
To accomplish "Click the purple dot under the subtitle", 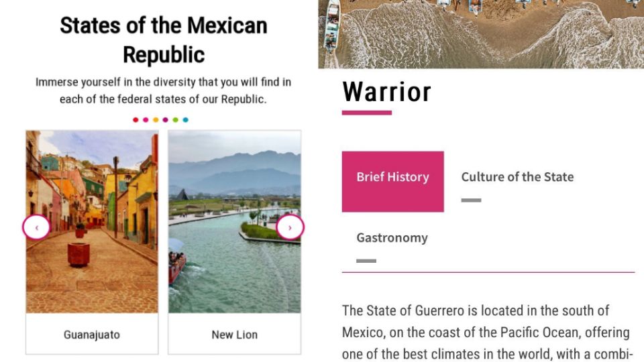I will 166,120.
